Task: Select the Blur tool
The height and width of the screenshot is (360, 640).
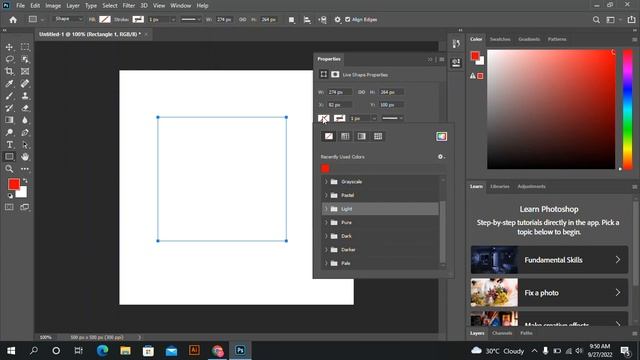Action: click(x=25, y=120)
